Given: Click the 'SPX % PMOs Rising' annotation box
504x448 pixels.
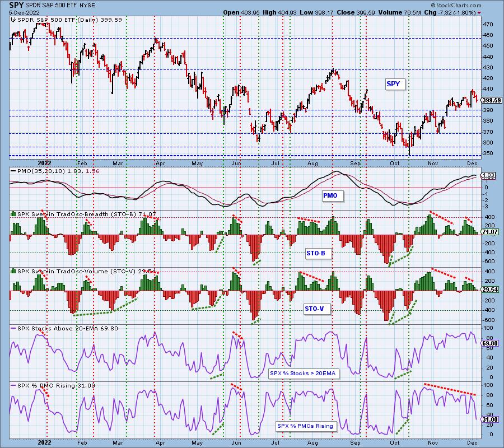Looking at the screenshot, I should (x=305, y=426).
